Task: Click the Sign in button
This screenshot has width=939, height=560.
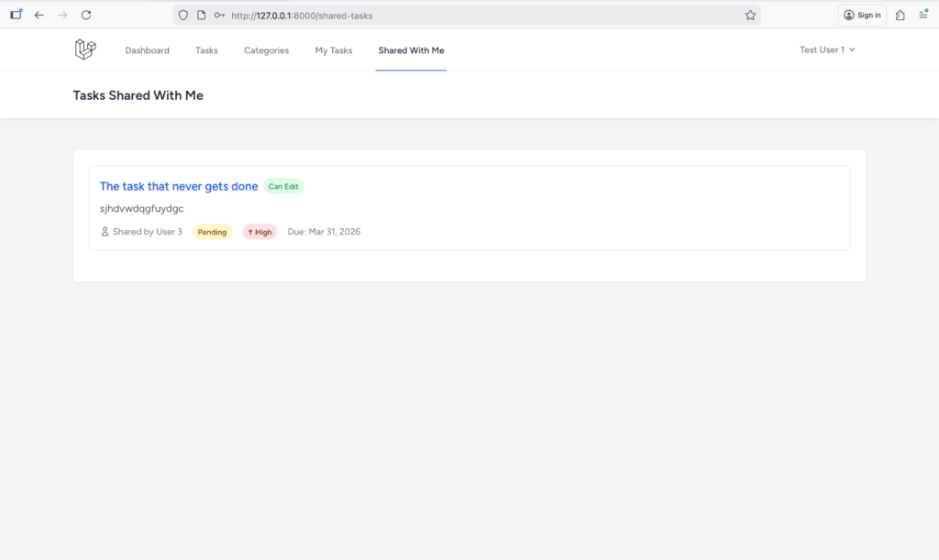Action: pos(862,16)
